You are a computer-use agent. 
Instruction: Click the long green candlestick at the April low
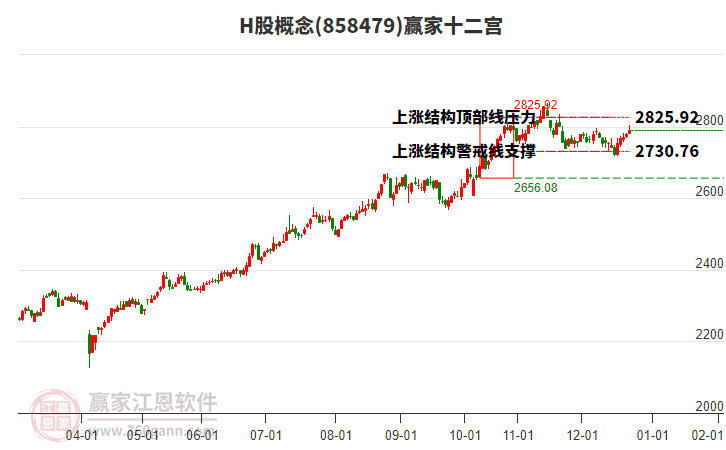tap(89, 349)
